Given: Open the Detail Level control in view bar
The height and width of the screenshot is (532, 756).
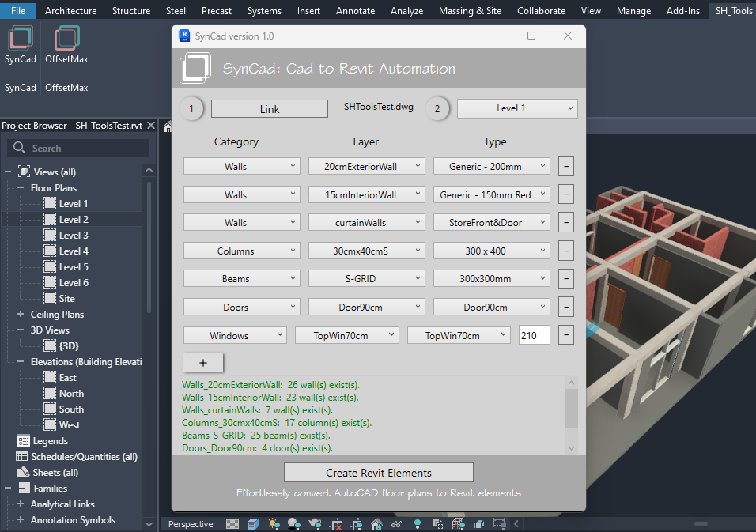Looking at the screenshot, I should click(x=232, y=524).
